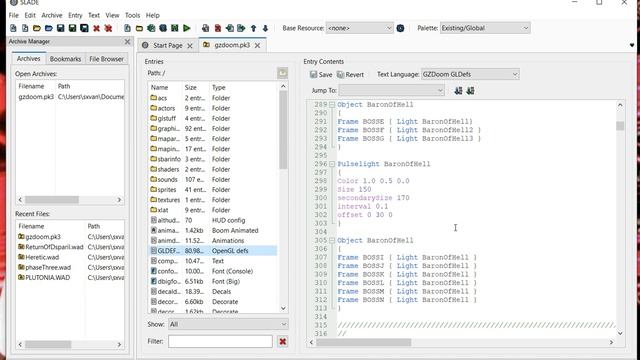Collapse the code fold at line 289

click(x=332, y=105)
